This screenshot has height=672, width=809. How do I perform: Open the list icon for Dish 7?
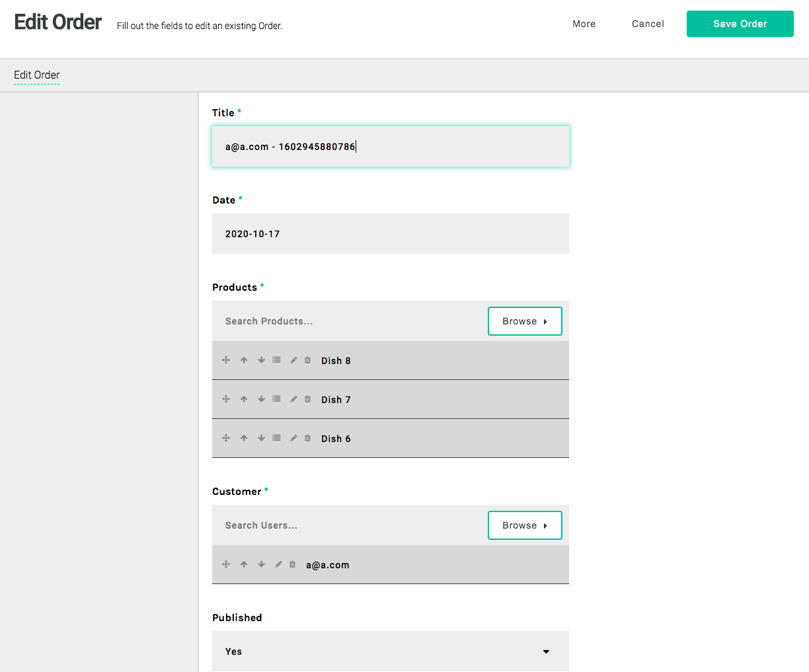click(x=276, y=399)
